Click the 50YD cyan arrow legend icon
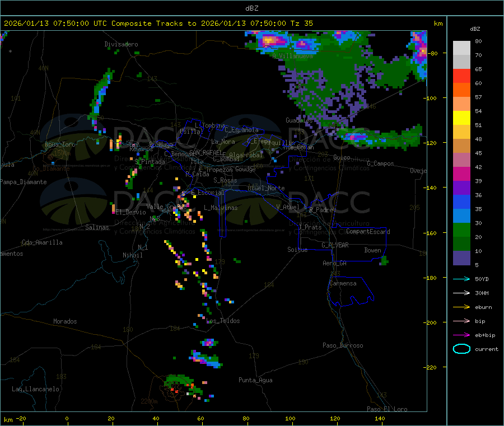 coord(461,279)
